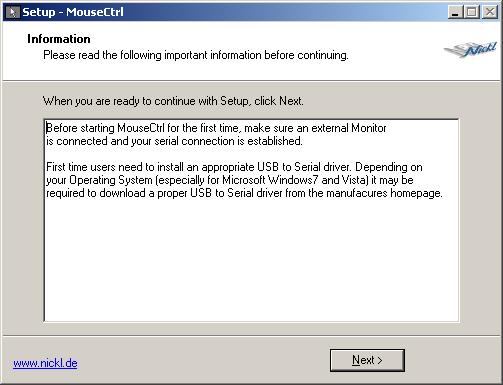Click the Next > button
This screenshot has width=503, height=385.
pos(367,360)
